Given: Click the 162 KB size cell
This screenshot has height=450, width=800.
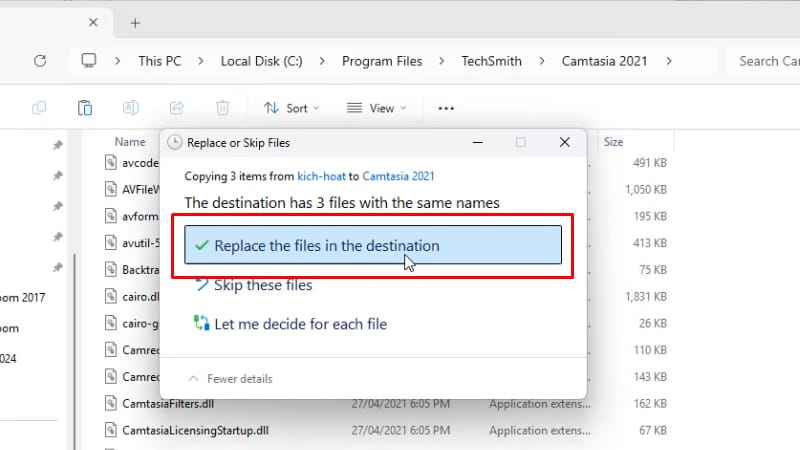Looking at the screenshot, I should point(650,404).
